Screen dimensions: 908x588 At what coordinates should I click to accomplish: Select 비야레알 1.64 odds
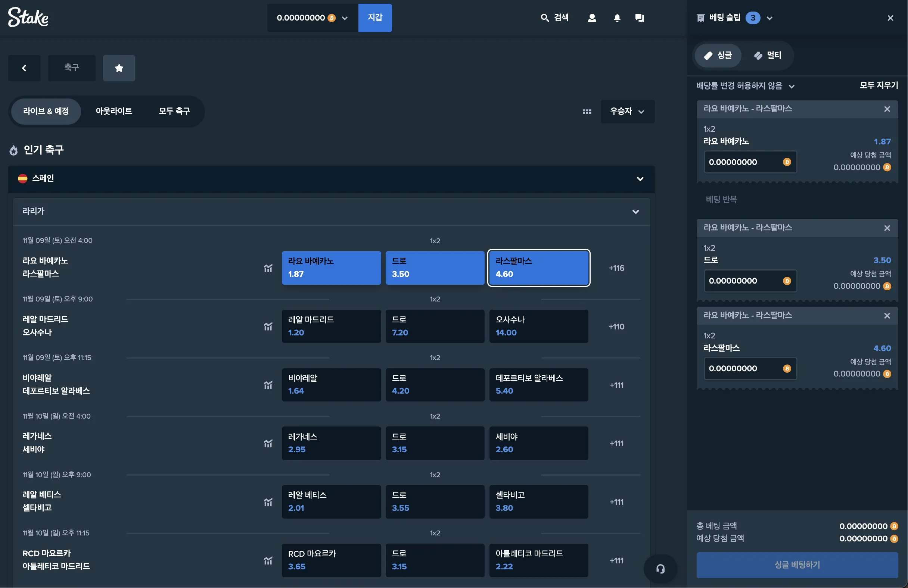click(x=331, y=385)
